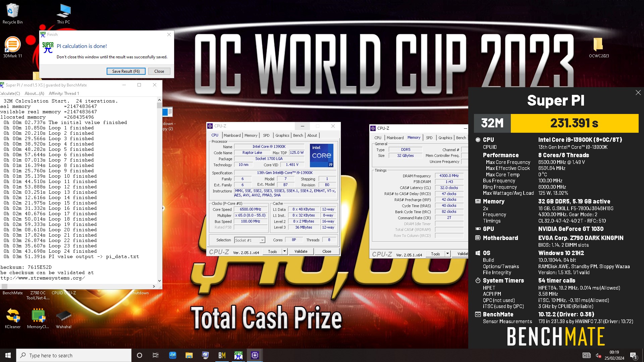644x362 pixels.
Task: Switch to Super PI taskbar icon
Action: [238, 355]
